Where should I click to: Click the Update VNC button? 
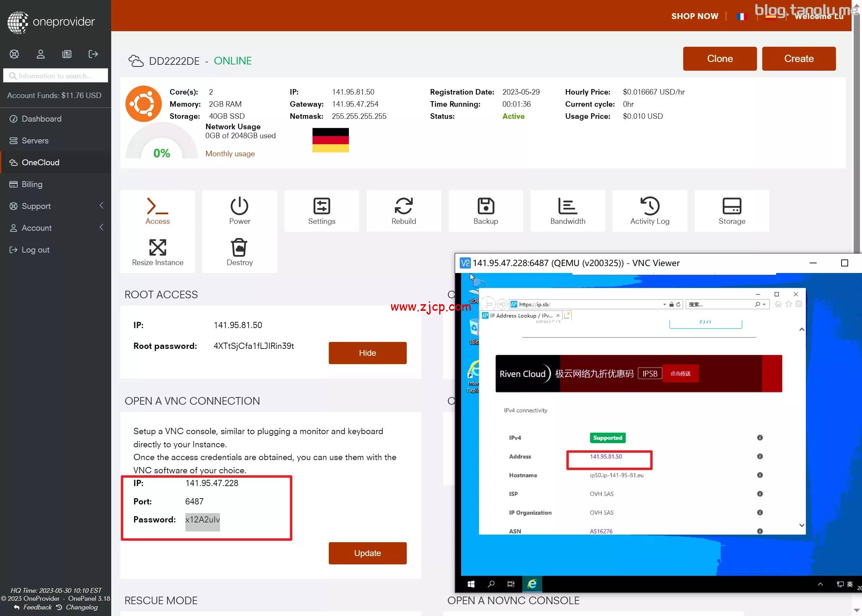tap(367, 553)
